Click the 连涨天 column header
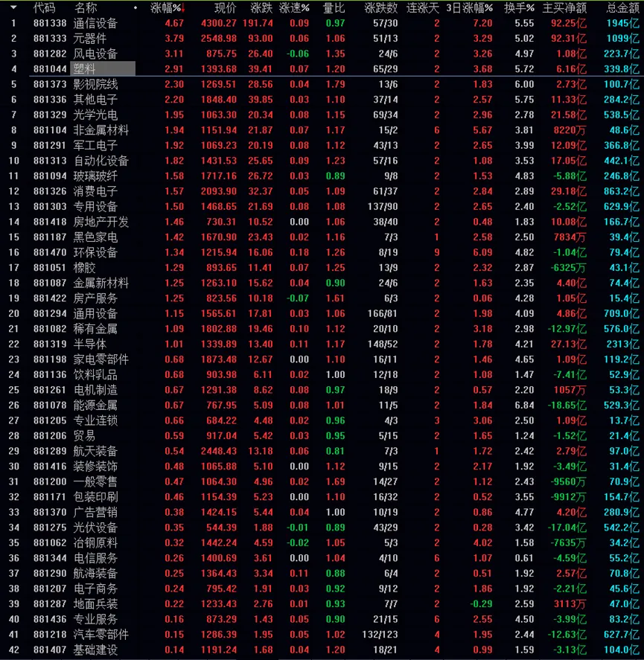This screenshot has height=660, width=644. 423,7
